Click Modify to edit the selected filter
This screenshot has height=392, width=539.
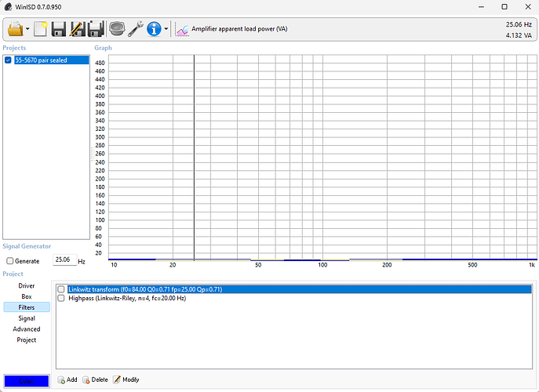point(126,379)
